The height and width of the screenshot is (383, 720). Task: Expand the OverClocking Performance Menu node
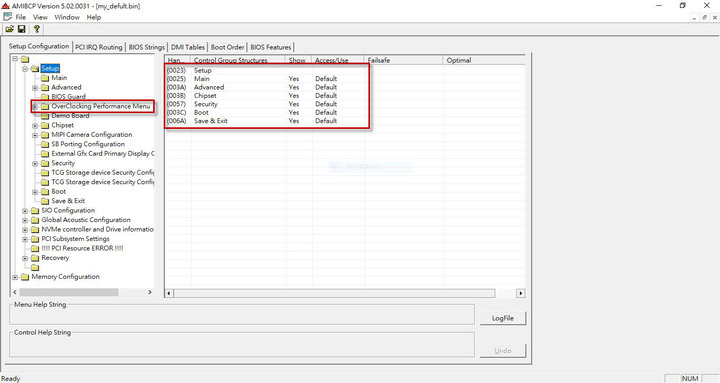click(35, 107)
